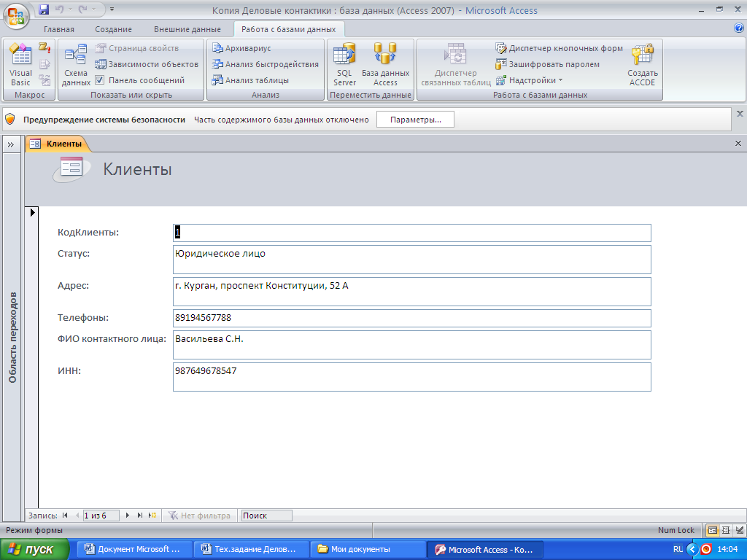747x560 pixels.
Task: Click the Адрес field
Action: (411, 292)
